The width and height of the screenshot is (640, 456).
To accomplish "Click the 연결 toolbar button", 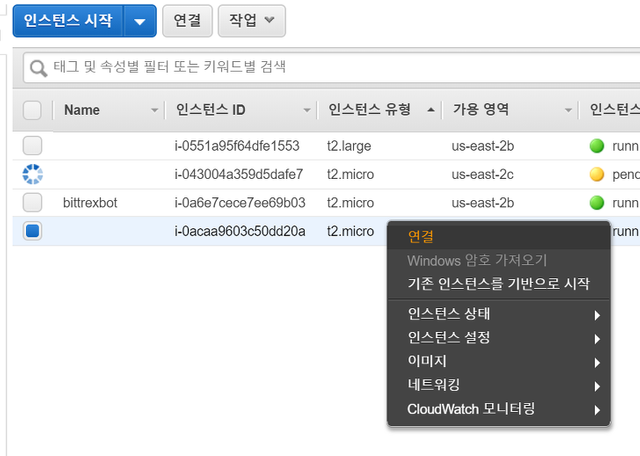I will click(x=187, y=21).
